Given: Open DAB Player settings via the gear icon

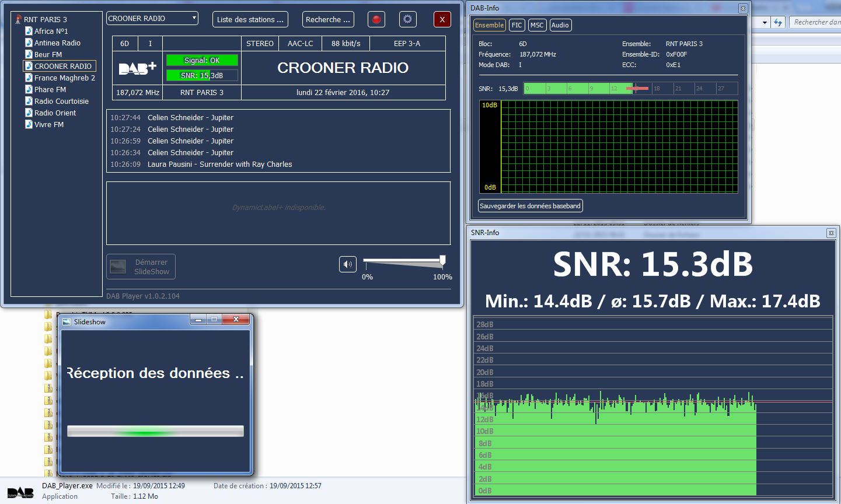Looking at the screenshot, I should click(x=407, y=19).
